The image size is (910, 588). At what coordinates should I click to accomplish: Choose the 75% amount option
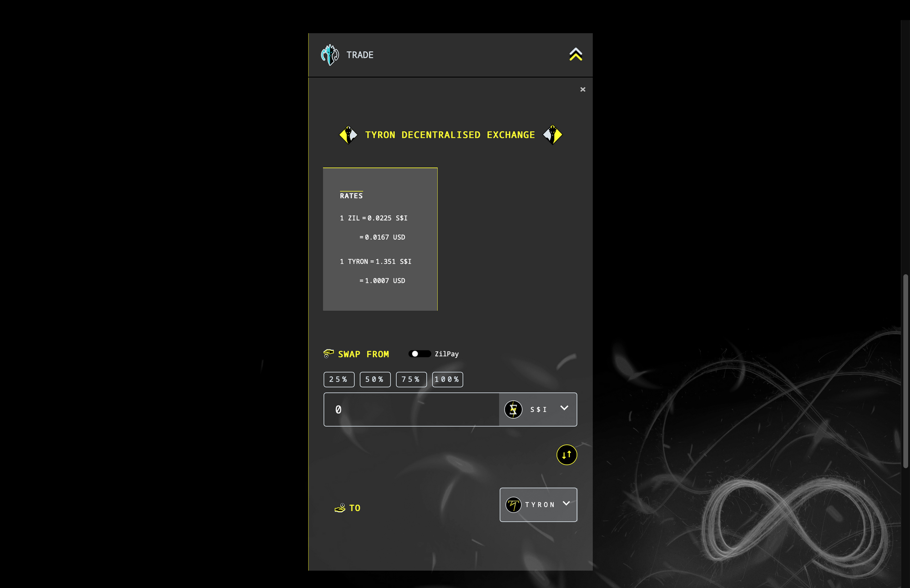411,379
